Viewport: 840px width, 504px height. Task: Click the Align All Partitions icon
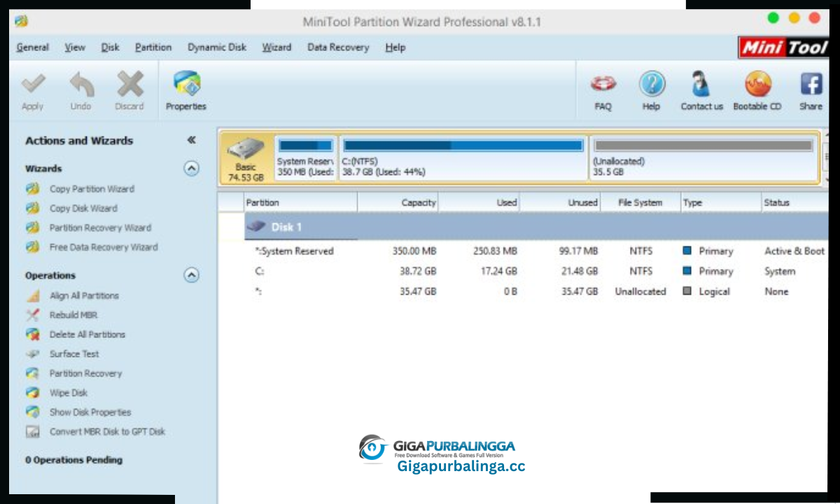click(32, 295)
